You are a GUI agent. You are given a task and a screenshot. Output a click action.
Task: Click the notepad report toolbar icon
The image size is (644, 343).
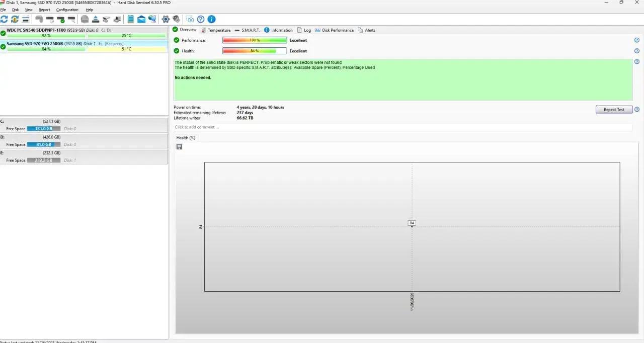131,19
